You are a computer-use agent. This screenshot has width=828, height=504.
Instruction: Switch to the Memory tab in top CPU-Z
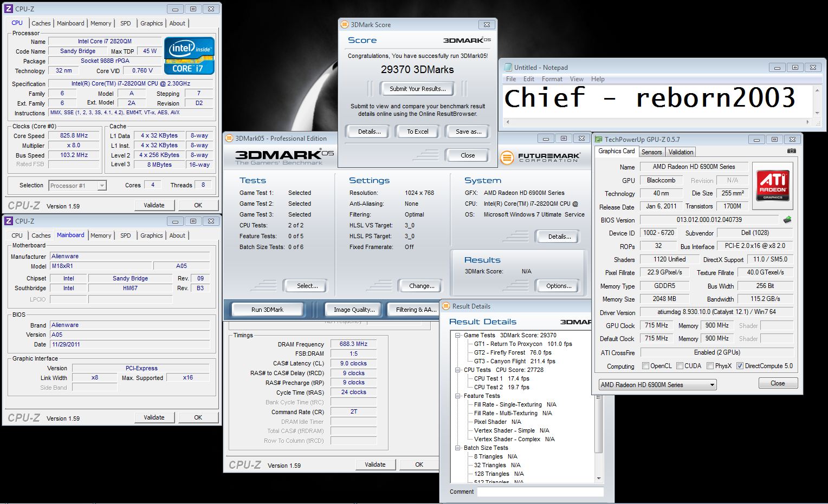click(x=101, y=23)
